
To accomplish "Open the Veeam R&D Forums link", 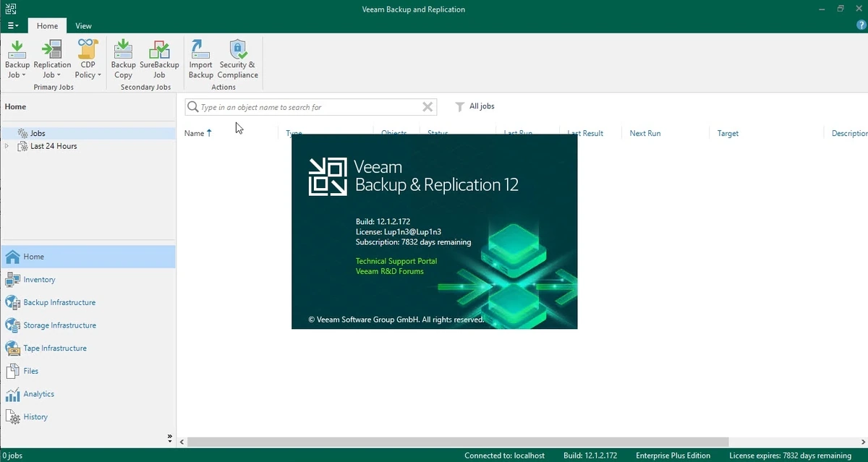I will coord(390,271).
